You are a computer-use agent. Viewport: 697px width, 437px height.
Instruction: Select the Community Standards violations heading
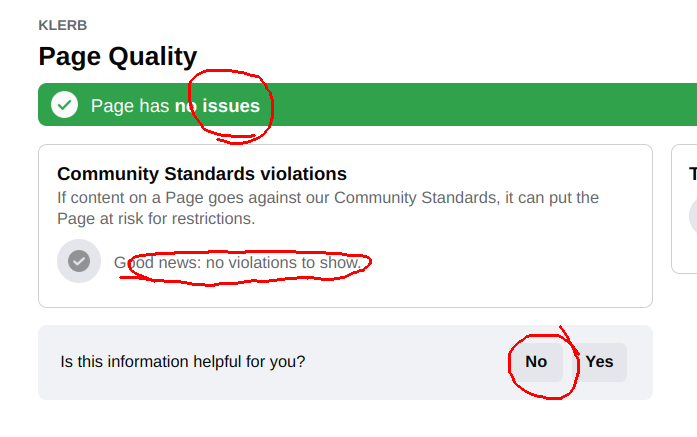[x=202, y=174]
